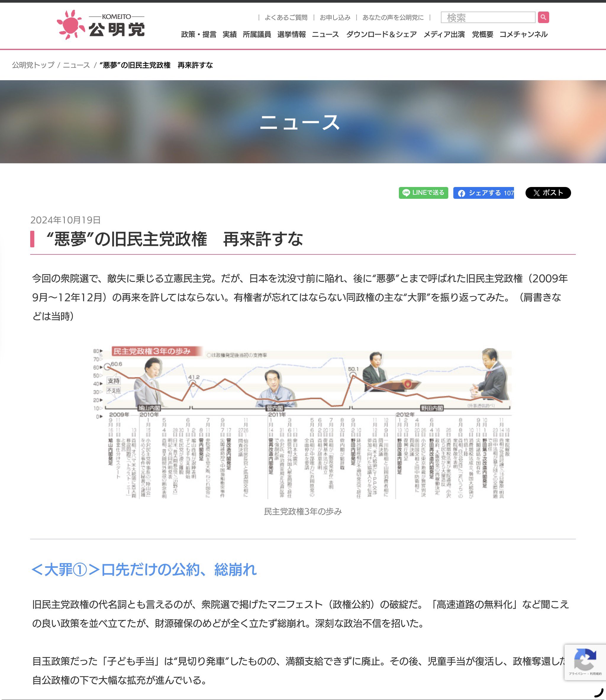
Task: Open the 選挙情報 menu
Action: (291, 35)
